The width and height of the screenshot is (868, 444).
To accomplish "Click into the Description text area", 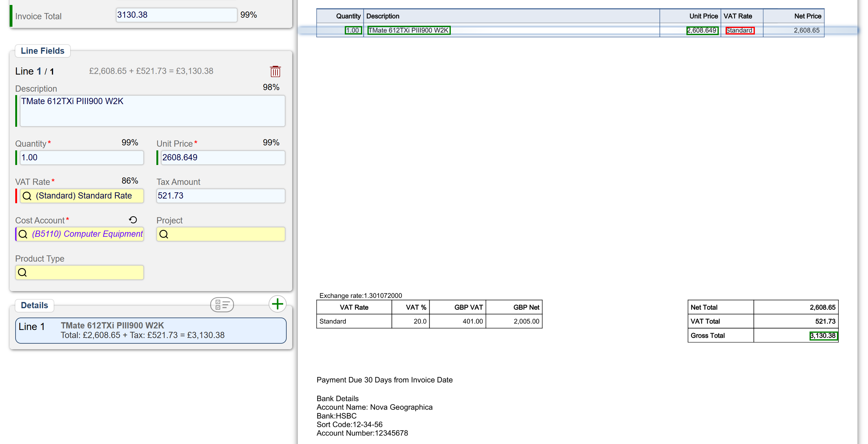I will pos(152,111).
